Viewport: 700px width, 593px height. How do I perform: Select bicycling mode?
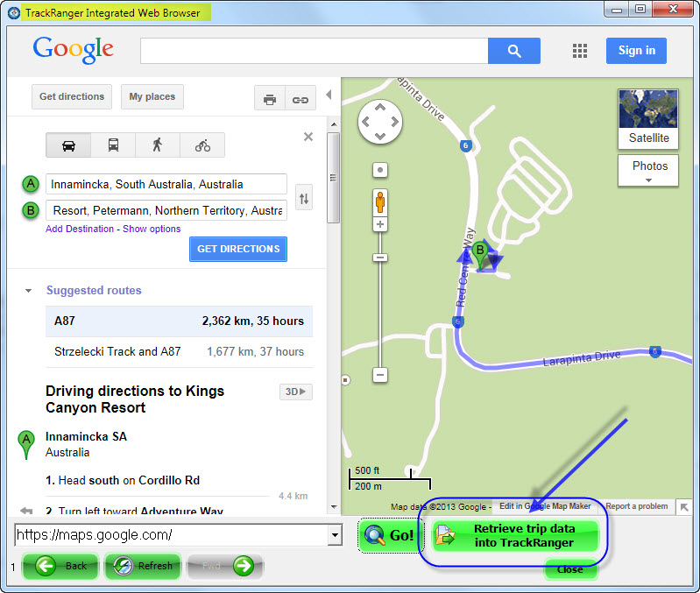[202, 145]
